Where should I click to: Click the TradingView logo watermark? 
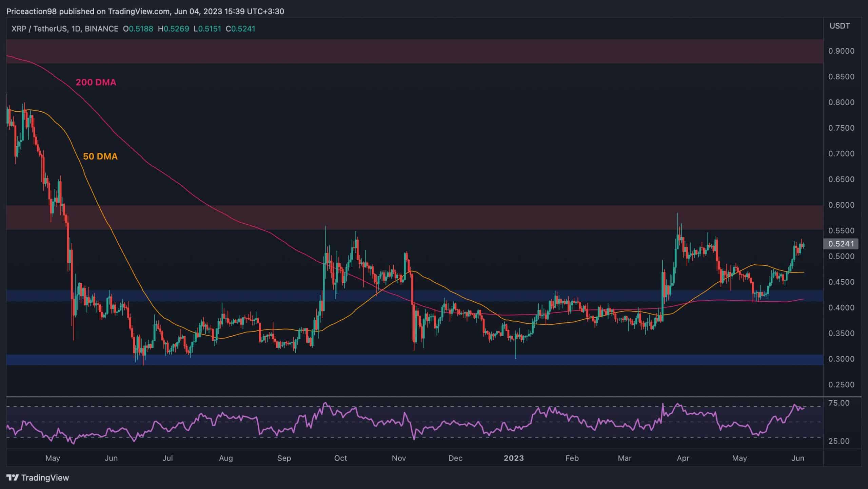tap(37, 477)
